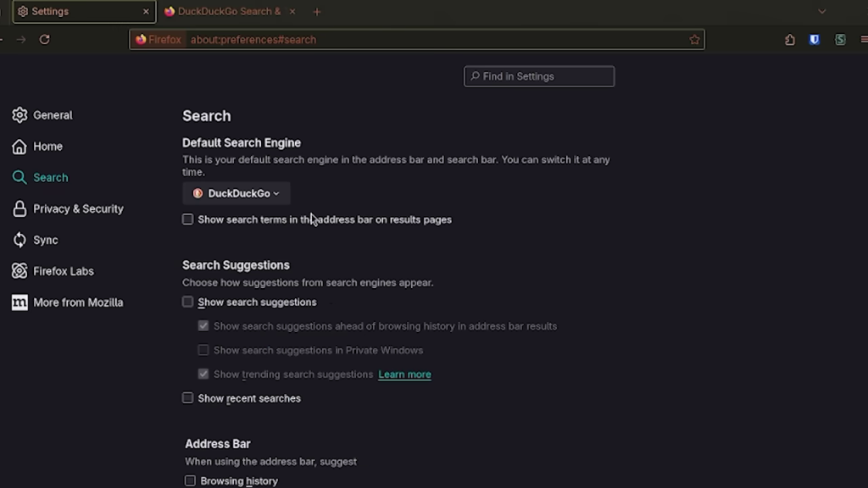Click the magnifier in Find in Settings
Screen dimensions: 868x488
475,75
